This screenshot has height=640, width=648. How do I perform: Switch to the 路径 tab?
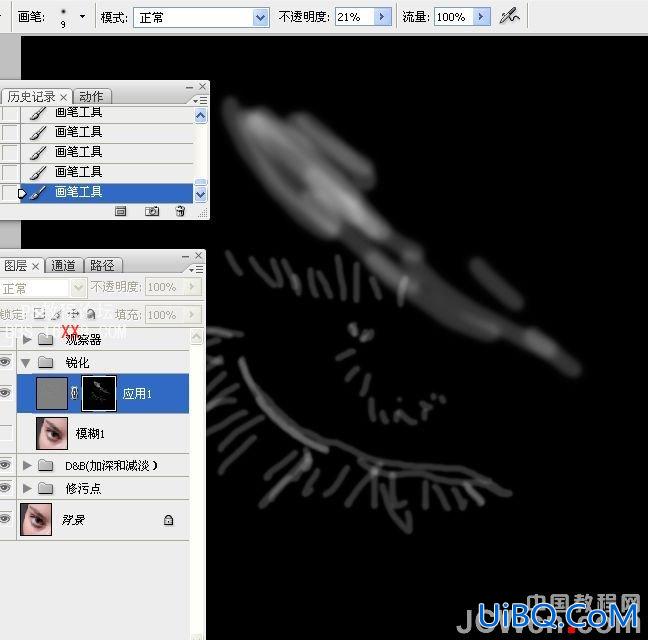coord(102,265)
